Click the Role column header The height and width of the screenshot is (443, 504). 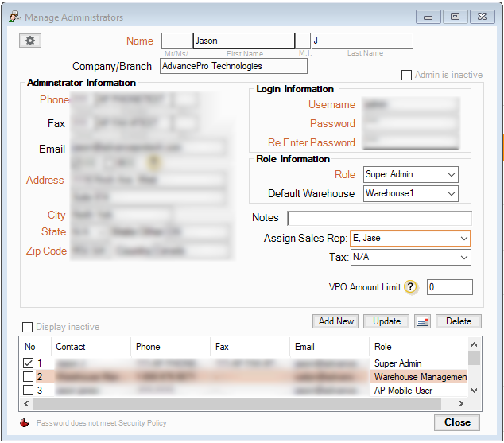pyautogui.click(x=384, y=347)
